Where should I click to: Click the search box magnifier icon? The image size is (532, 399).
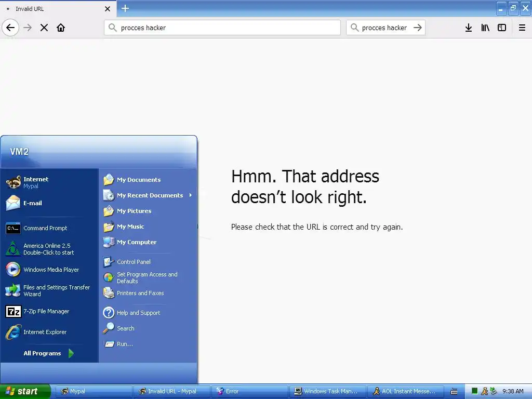(354, 28)
